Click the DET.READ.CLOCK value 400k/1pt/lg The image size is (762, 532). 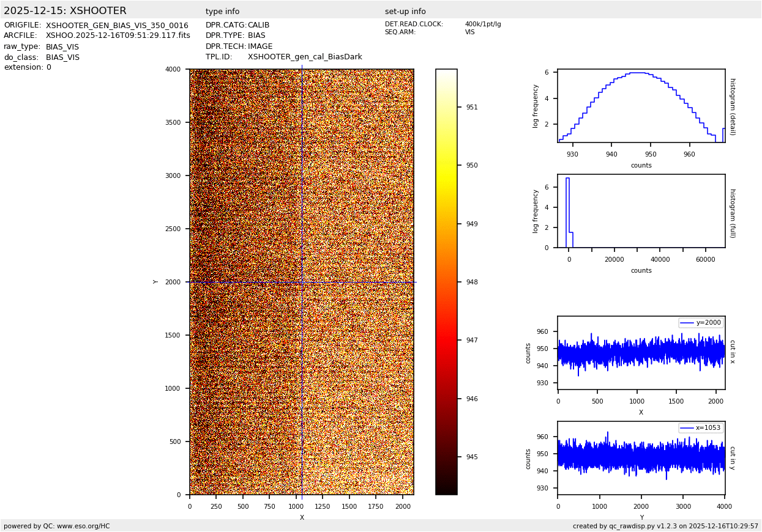tap(482, 24)
